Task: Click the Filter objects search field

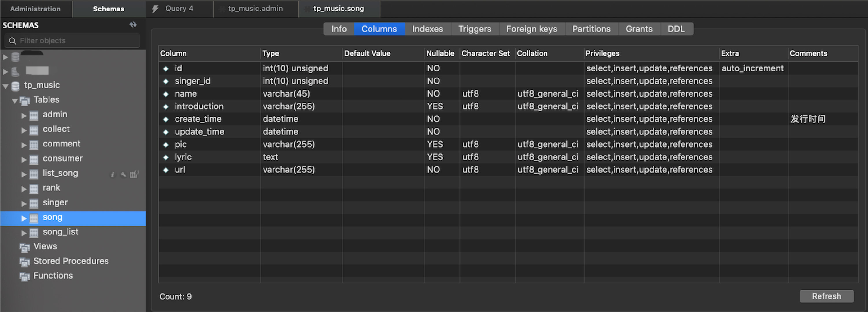Action: coord(72,41)
